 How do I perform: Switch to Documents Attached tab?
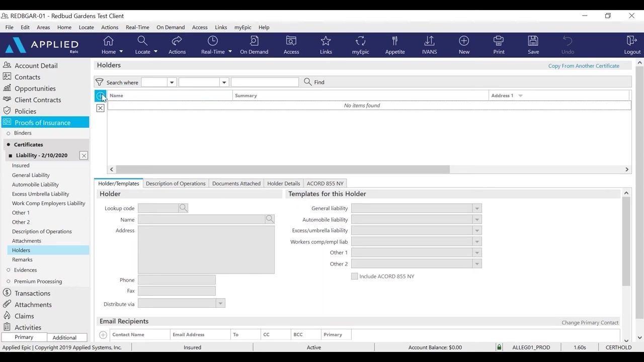pyautogui.click(x=236, y=184)
